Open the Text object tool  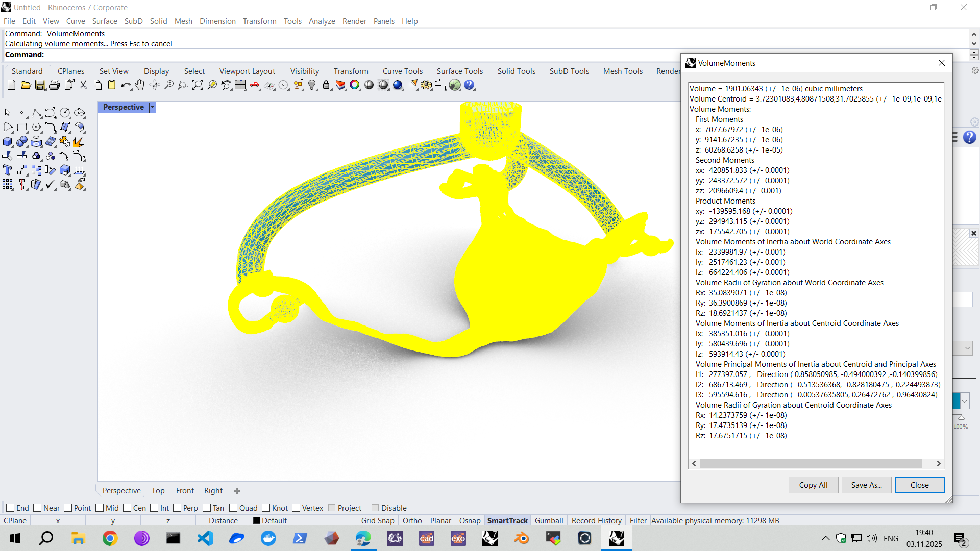click(x=8, y=170)
